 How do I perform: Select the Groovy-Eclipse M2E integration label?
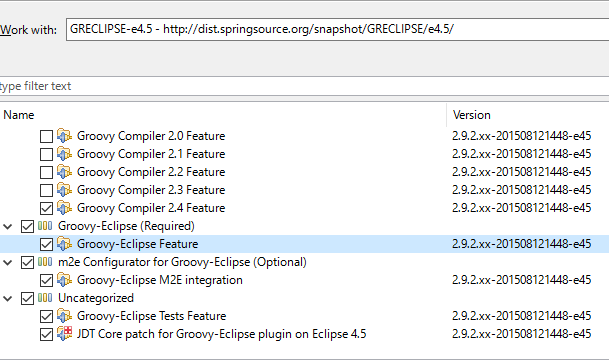pos(160,280)
